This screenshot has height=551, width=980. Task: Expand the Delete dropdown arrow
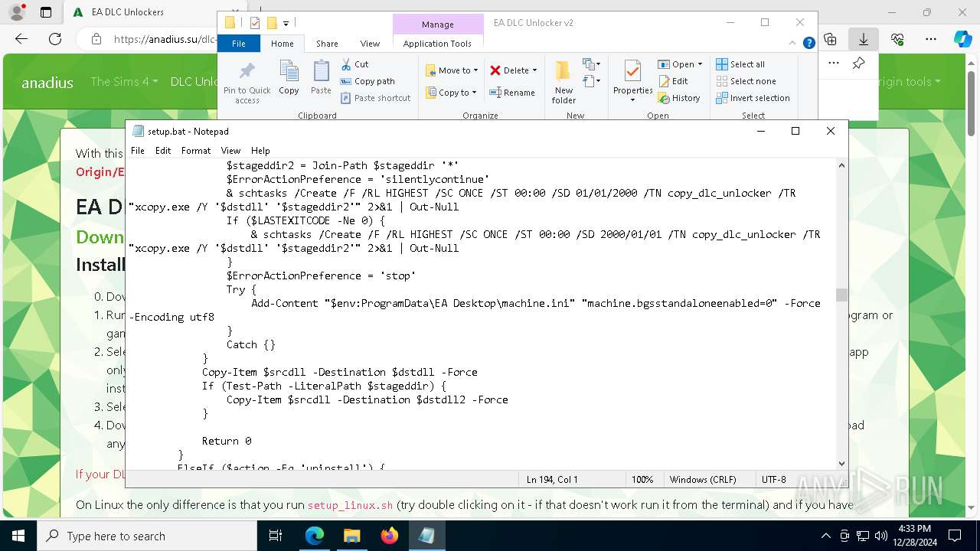(534, 70)
